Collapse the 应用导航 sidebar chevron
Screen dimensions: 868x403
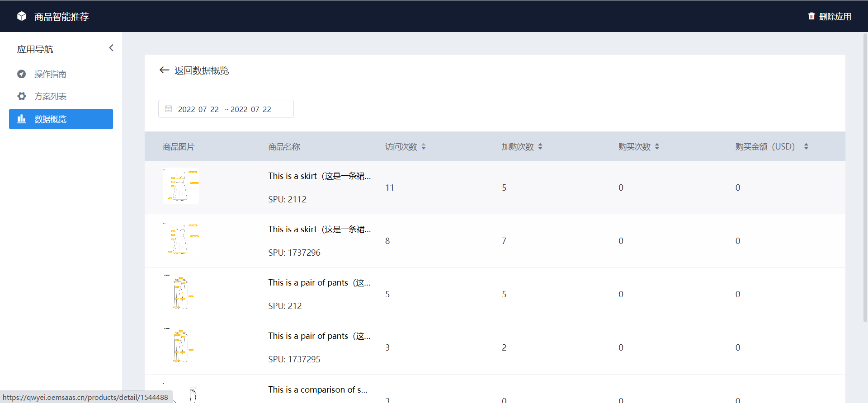[111, 48]
